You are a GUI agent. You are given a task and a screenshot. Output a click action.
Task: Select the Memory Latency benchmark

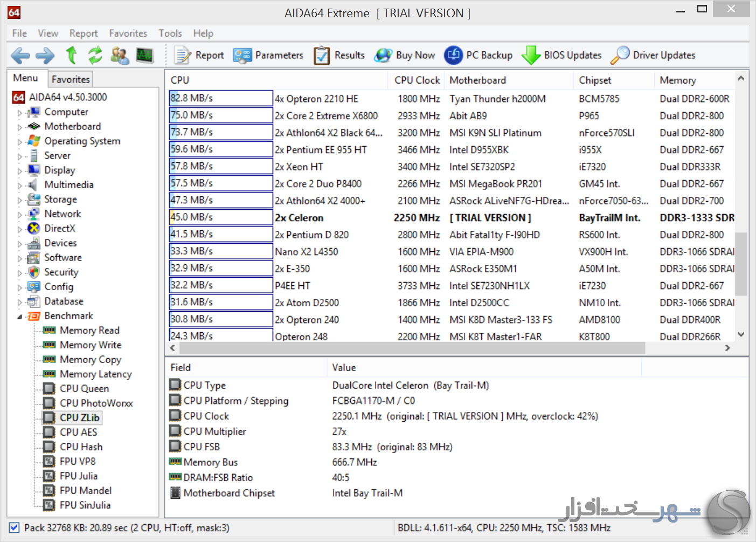click(95, 374)
